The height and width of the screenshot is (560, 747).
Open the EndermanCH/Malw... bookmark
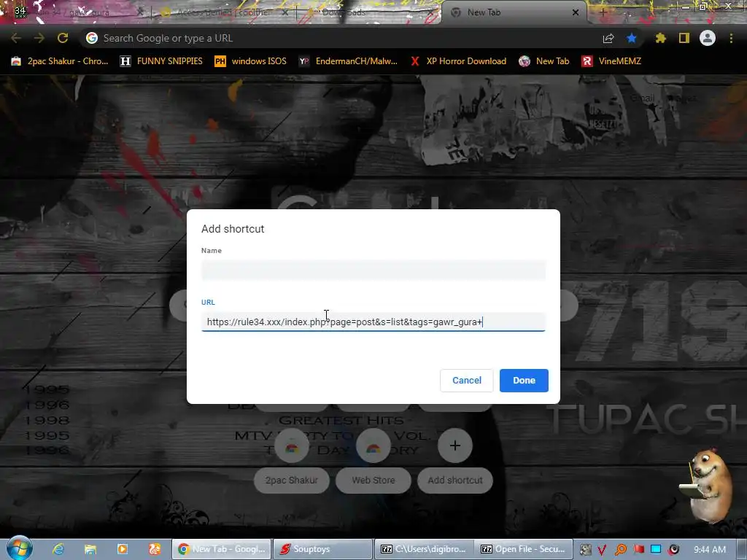point(348,61)
